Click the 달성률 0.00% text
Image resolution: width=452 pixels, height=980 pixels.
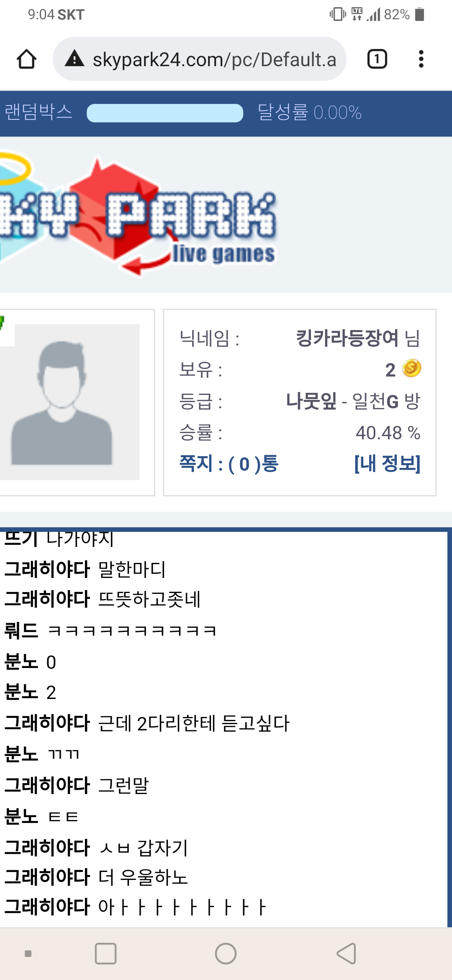click(309, 112)
